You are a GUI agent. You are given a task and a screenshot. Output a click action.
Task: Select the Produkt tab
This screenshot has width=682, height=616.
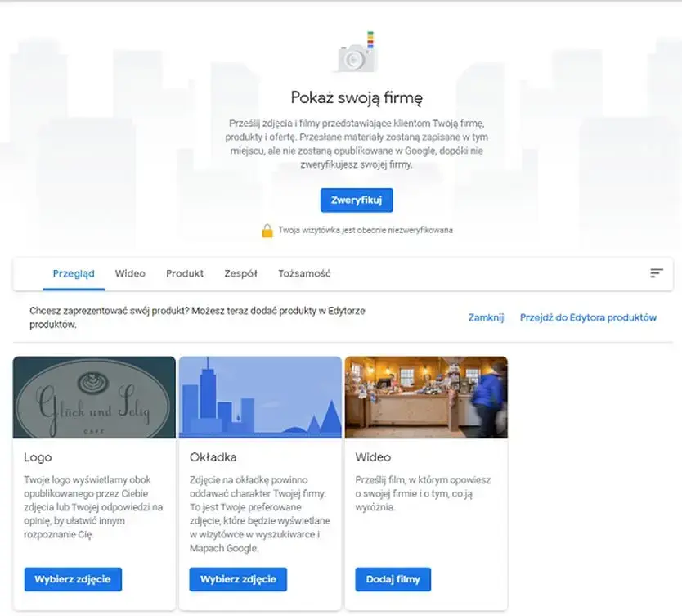tap(185, 274)
